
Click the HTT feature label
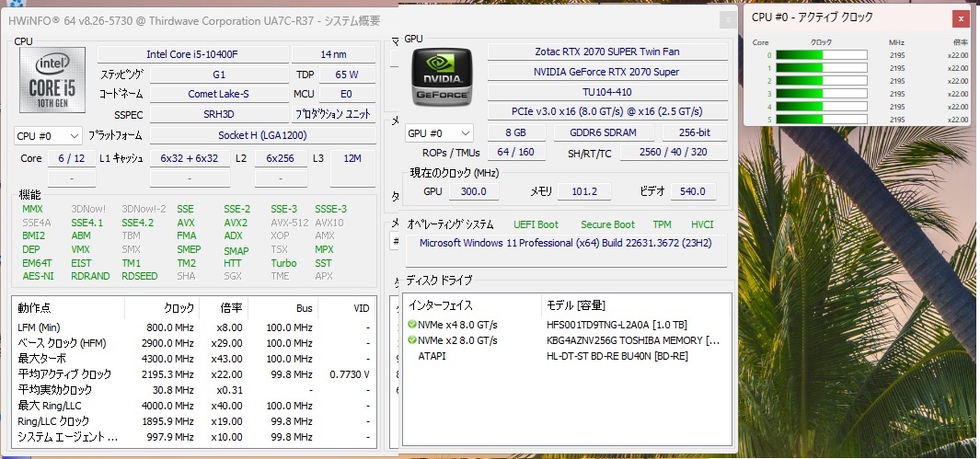click(x=233, y=263)
